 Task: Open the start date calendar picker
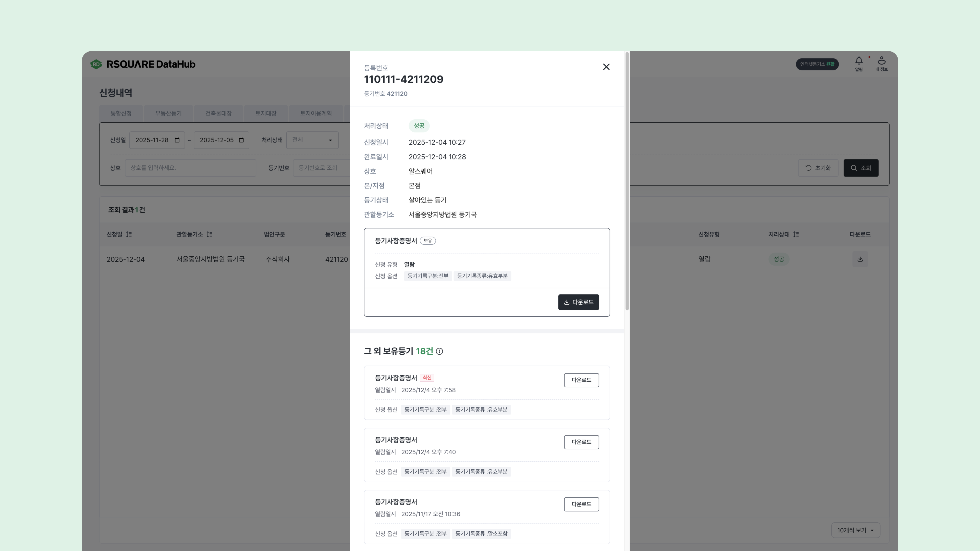click(x=177, y=140)
